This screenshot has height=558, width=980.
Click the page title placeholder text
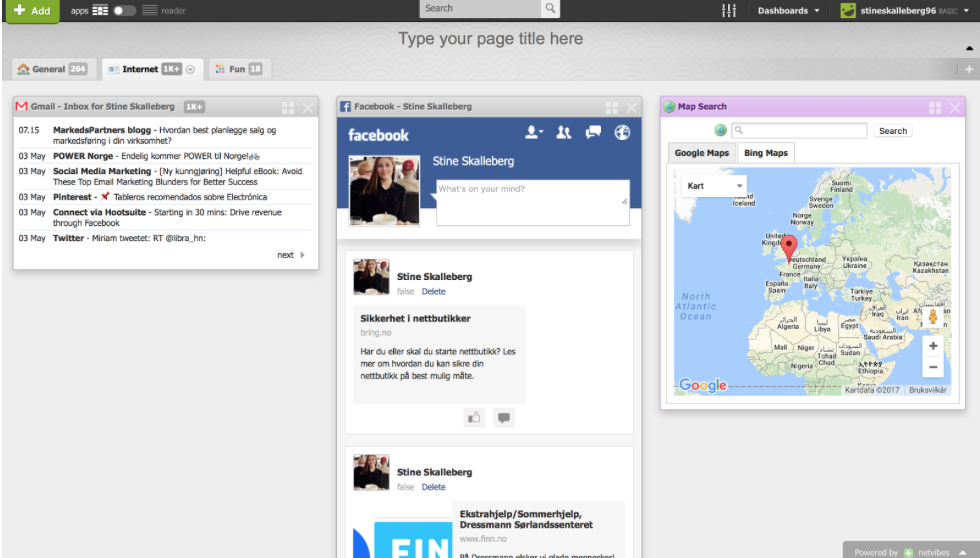click(491, 39)
